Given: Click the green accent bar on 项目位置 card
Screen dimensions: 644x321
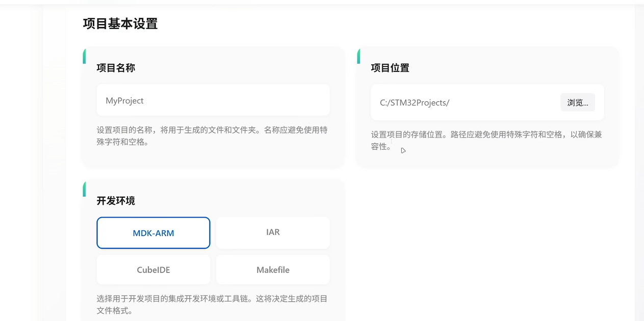Looking at the screenshot, I should 358,56.
